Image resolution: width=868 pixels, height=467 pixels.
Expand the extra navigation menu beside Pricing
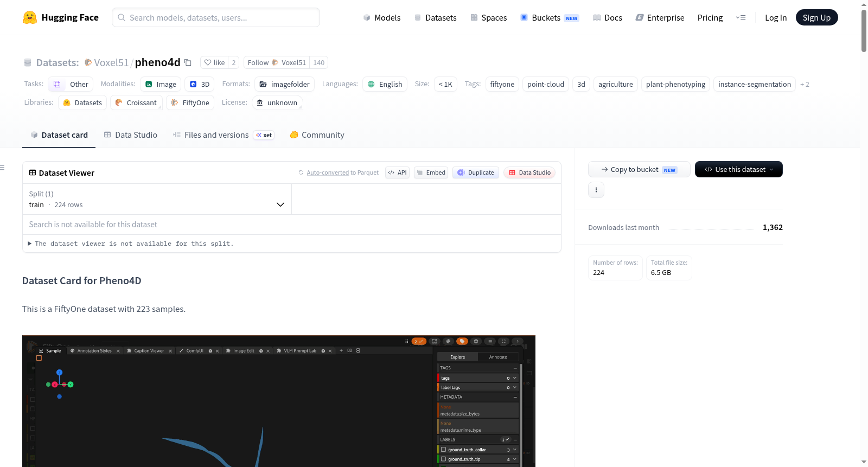pyautogui.click(x=741, y=18)
